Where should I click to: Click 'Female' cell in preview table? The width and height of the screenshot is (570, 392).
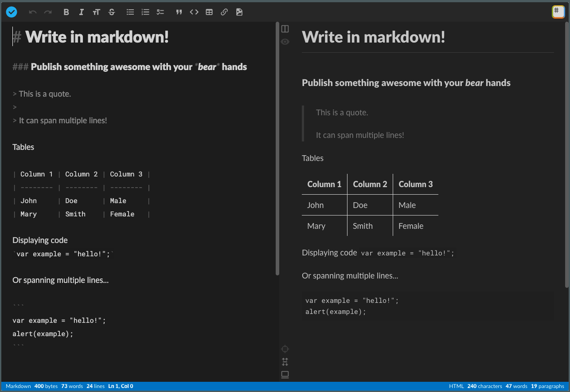tap(411, 226)
